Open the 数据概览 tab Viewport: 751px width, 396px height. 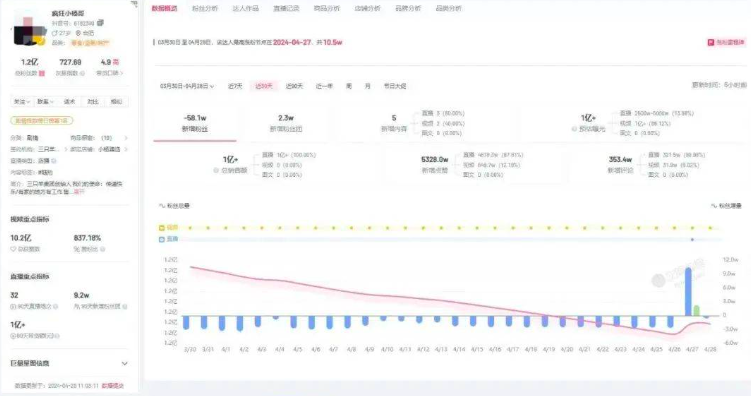(164, 9)
